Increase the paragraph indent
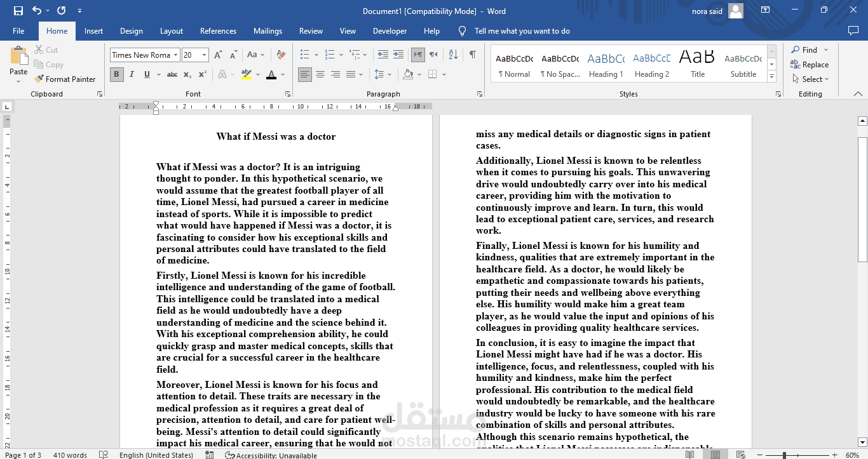The image size is (868, 459). (x=399, y=55)
